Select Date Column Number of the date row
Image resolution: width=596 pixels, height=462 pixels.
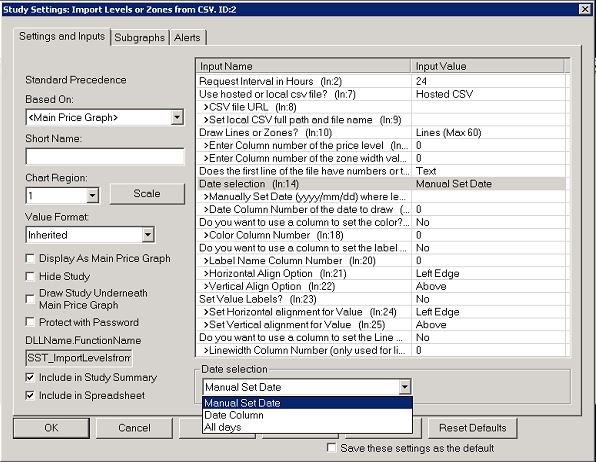click(381, 210)
